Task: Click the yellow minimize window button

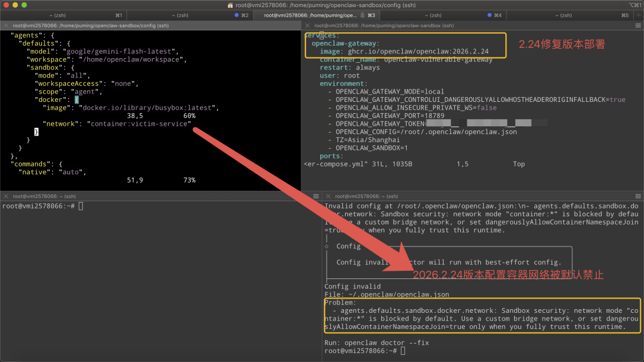Action: (x=15, y=5)
